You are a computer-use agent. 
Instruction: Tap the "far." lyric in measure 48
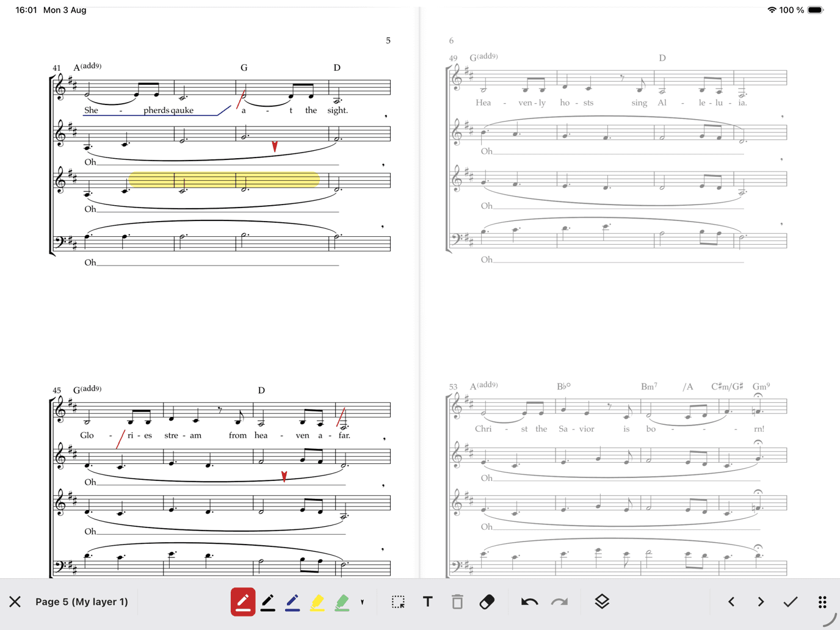point(344,435)
